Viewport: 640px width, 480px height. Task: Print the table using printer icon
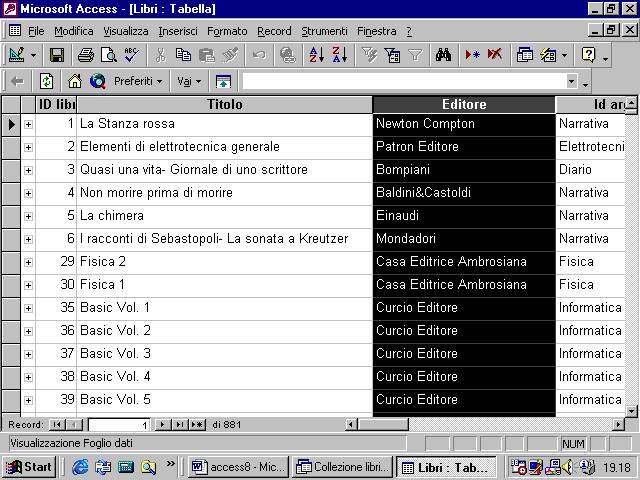pos(86,55)
